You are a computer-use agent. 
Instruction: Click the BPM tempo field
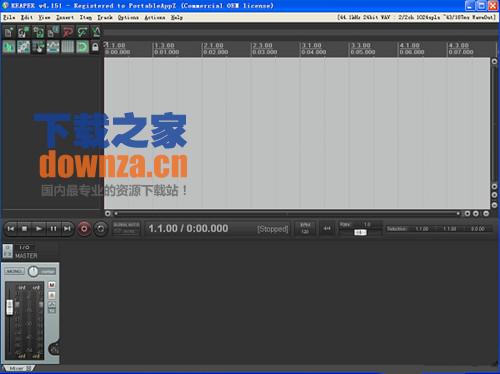click(305, 228)
